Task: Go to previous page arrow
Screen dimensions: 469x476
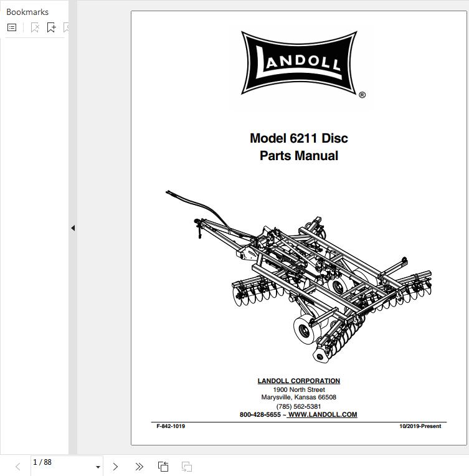Action: pos(18,467)
